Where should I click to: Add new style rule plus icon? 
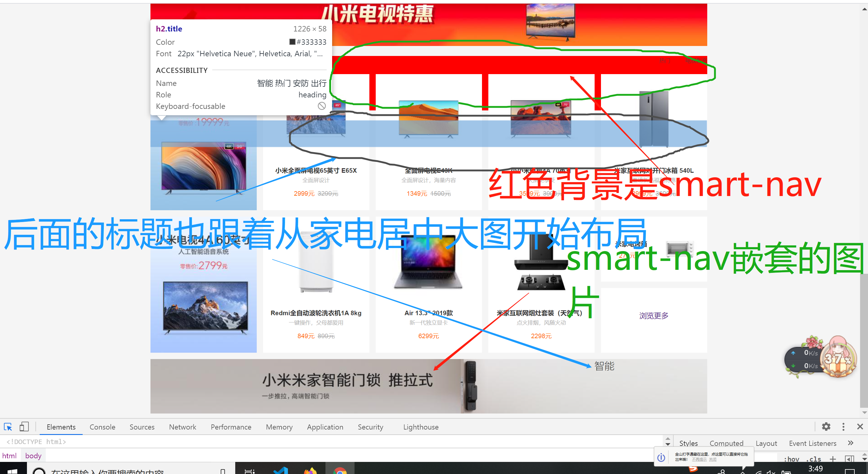point(833,459)
